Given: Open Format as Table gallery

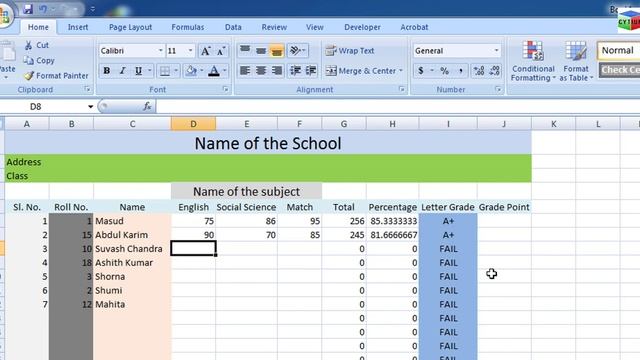Looking at the screenshot, I should 576,61.
